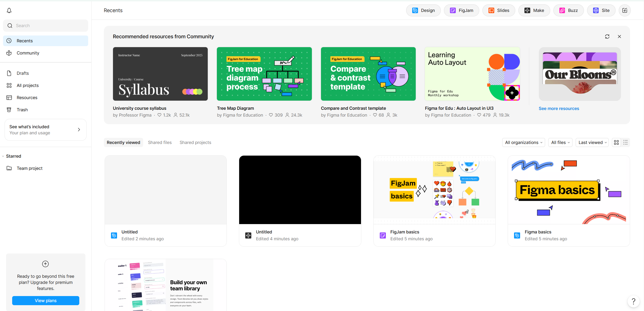Open the All organizations dropdown
Screen dimensions: 644x311
524,142
